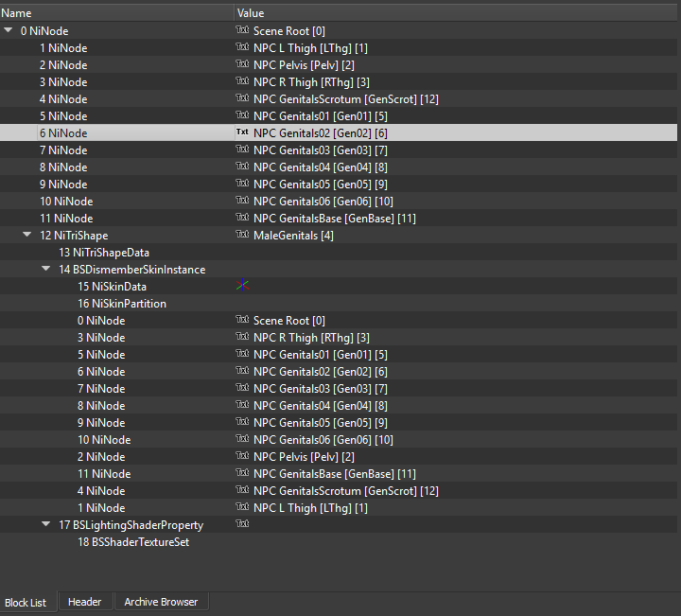Collapse the 17 BSLightingShaderProperty expander arrow
681x616 pixels.
pos(46,524)
